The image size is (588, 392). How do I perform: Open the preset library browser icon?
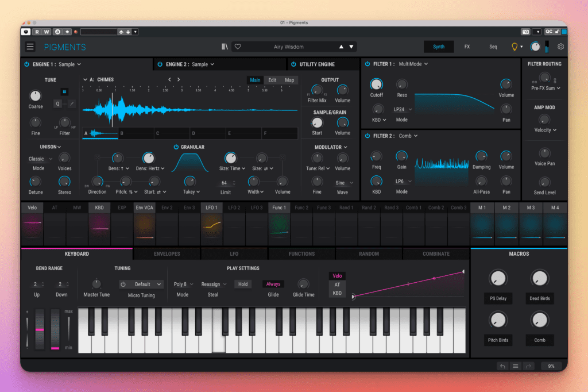click(225, 47)
